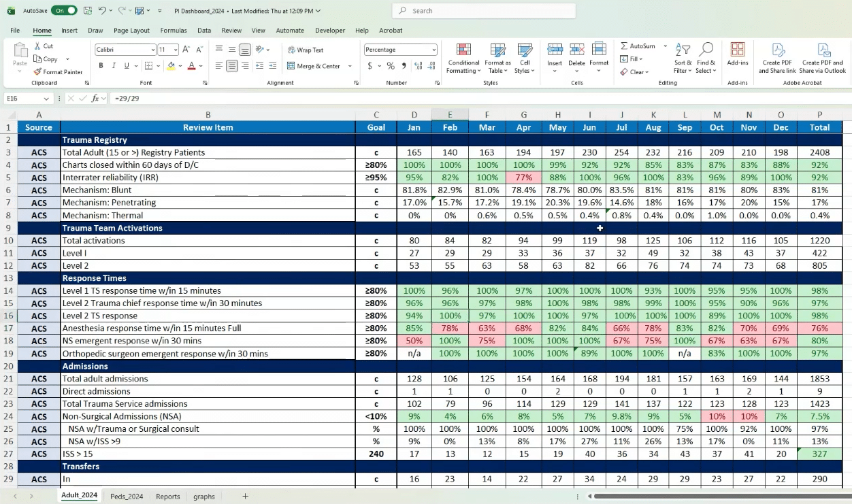
Task: Toggle Middle Align vertical alignment
Action: pos(232,49)
